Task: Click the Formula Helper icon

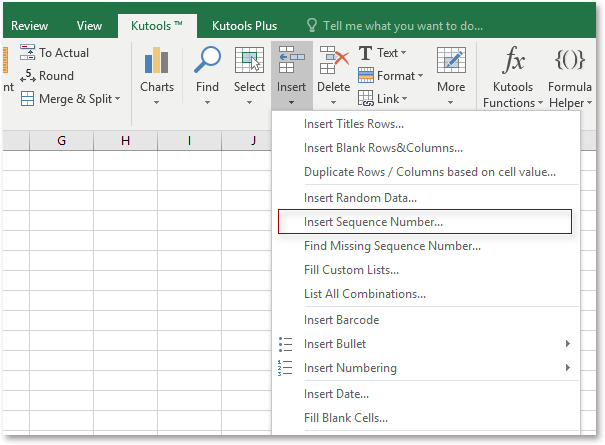Action: tap(568, 64)
